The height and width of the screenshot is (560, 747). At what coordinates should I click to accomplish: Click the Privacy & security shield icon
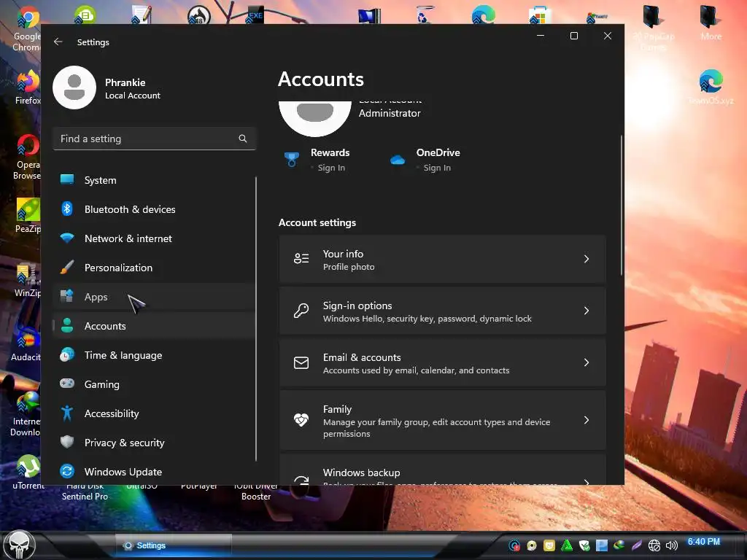tap(67, 442)
